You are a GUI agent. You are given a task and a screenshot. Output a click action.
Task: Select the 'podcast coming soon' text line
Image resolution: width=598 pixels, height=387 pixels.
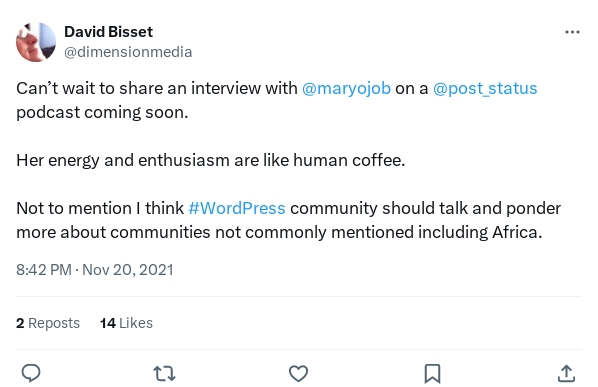tap(102, 113)
